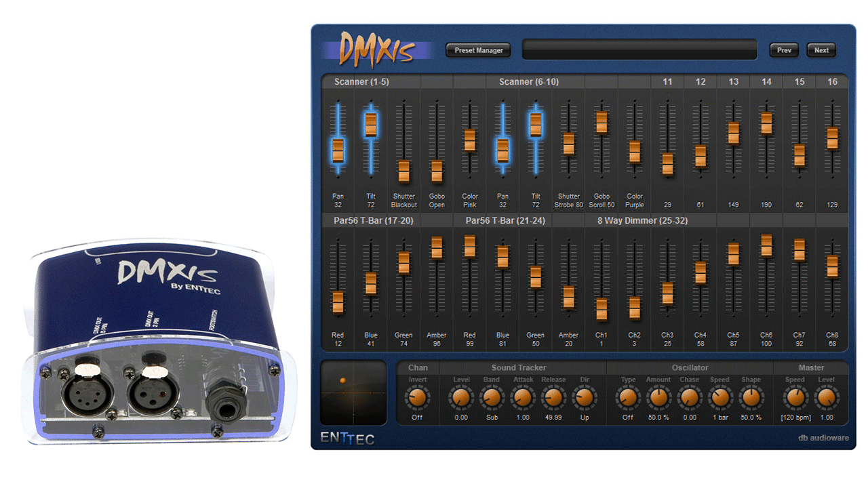Click the Sound Tracker Release knob
This screenshot has width=868, height=488.
coord(553,398)
